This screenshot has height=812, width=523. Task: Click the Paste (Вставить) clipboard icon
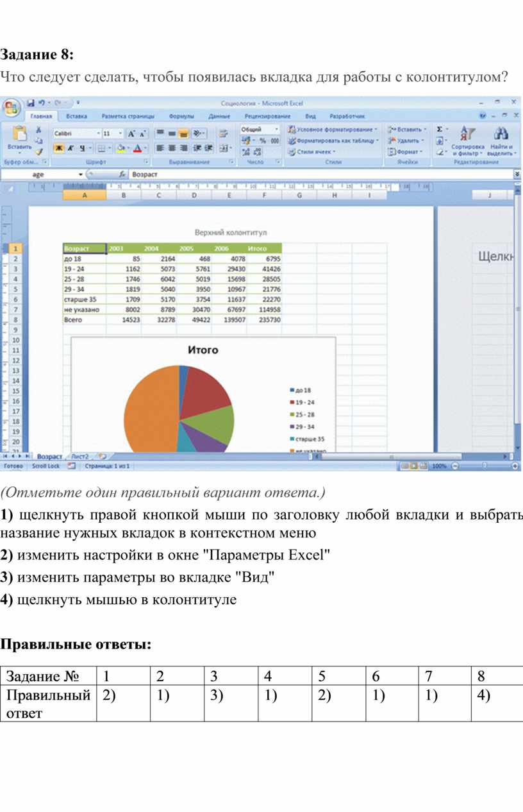pyautogui.click(x=19, y=134)
